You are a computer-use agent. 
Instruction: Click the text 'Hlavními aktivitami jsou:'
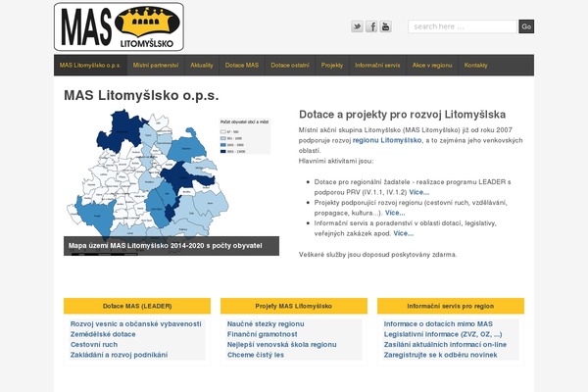click(336, 162)
